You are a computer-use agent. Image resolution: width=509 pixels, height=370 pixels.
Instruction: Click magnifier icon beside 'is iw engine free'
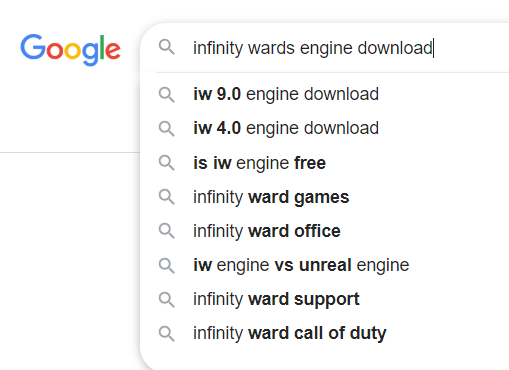click(x=167, y=163)
